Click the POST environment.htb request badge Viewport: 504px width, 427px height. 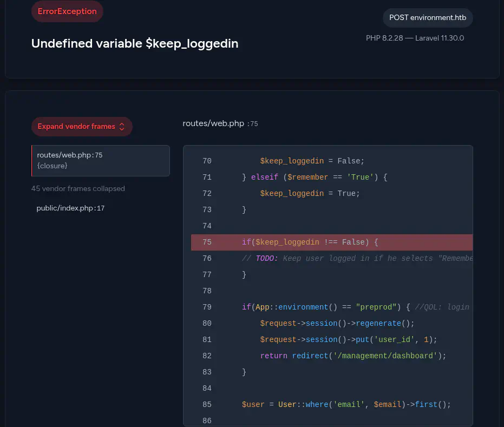click(x=427, y=17)
